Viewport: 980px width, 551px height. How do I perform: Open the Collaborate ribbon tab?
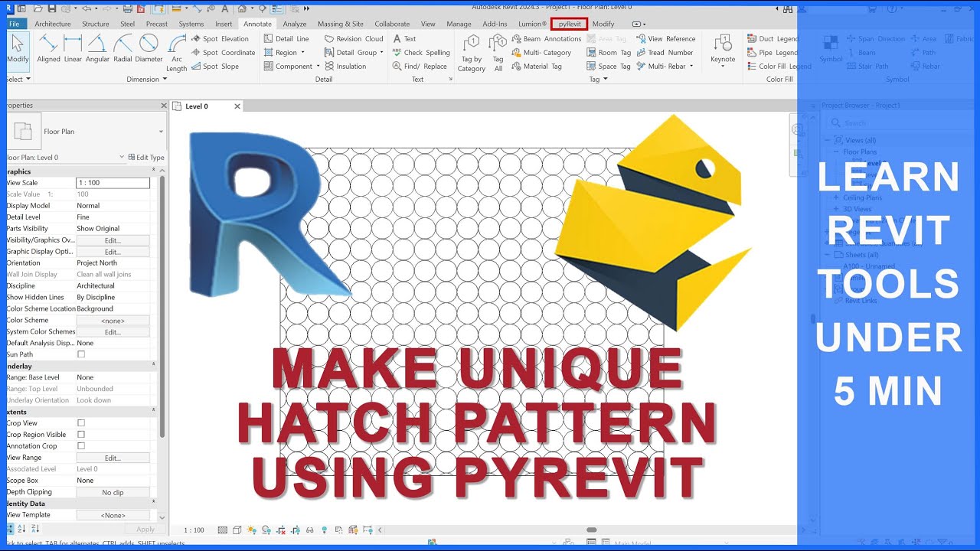392,24
